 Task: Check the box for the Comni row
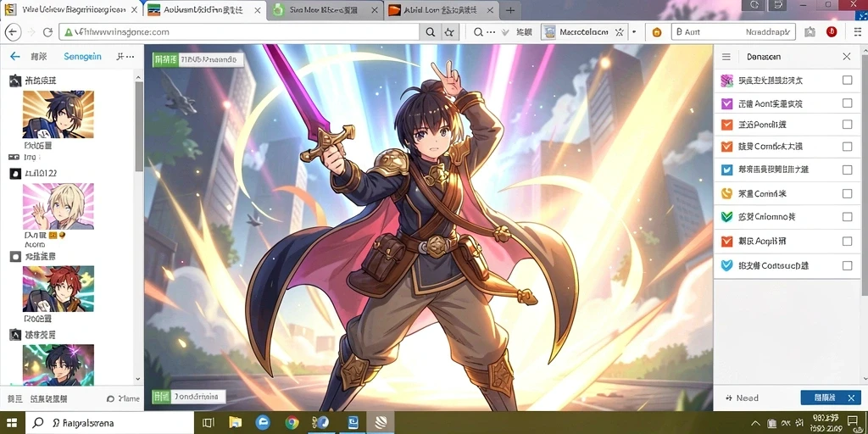click(x=847, y=194)
